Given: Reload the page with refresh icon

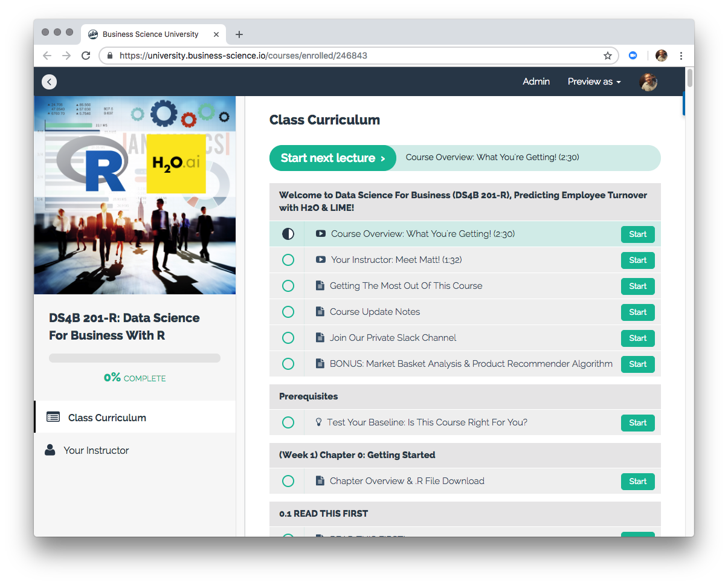Looking at the screenshot, I should click(86, 56).
